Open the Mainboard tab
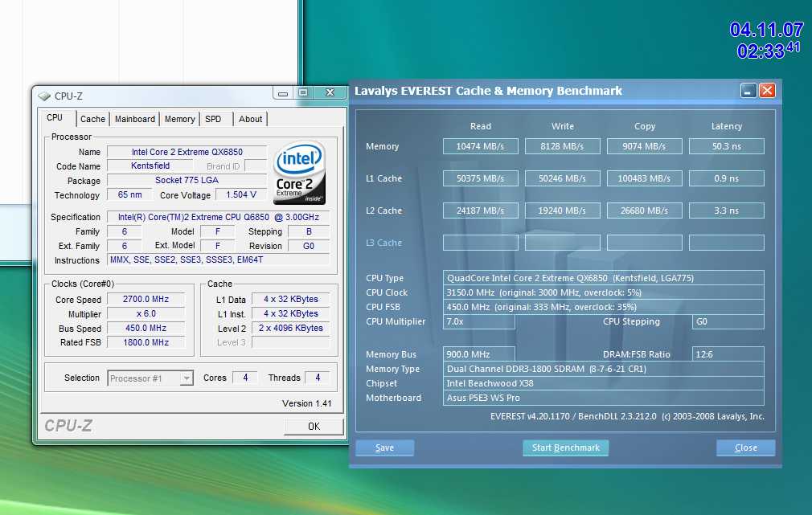This screenshot has width=812, height=515. pyautogui.click(x=134, y=119)
